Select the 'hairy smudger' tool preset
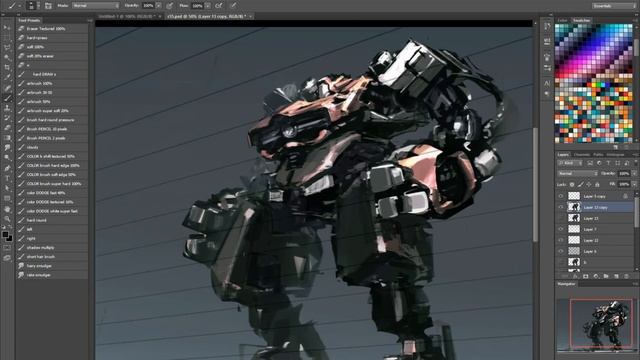The image size is (640, 360). 52,266
